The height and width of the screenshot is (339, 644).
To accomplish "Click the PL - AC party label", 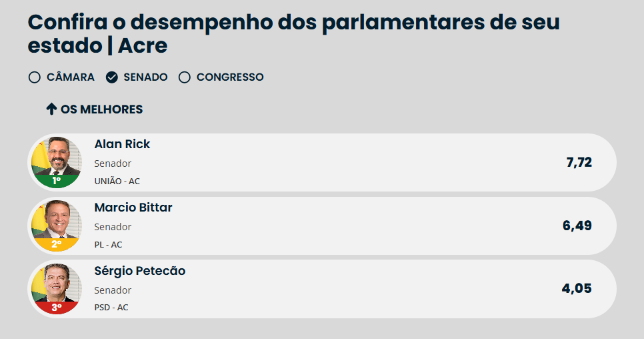I will click(108, 244).
